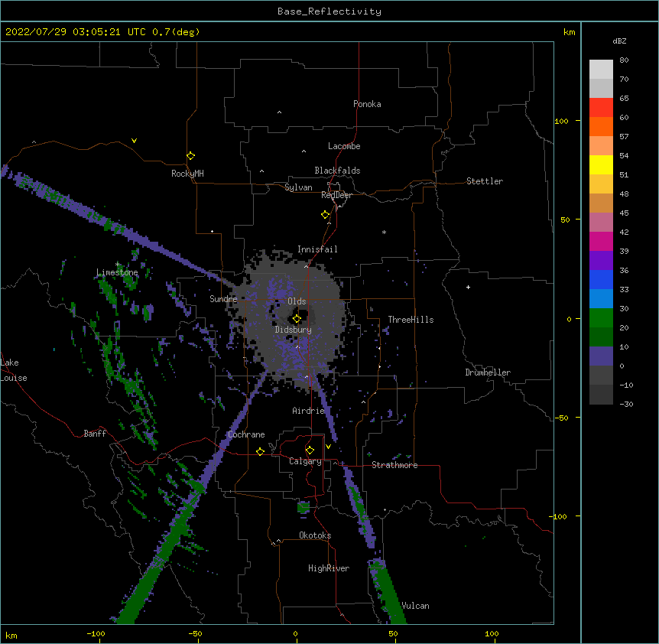Screen dimensions: 659x644
Task: Click the yellow V marker east of Calgary
Action: 328,447
